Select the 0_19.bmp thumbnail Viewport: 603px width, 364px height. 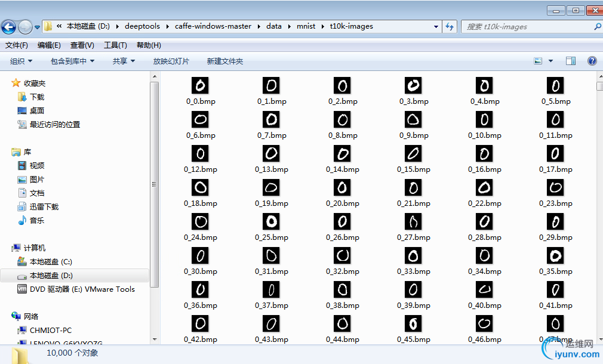272,187
